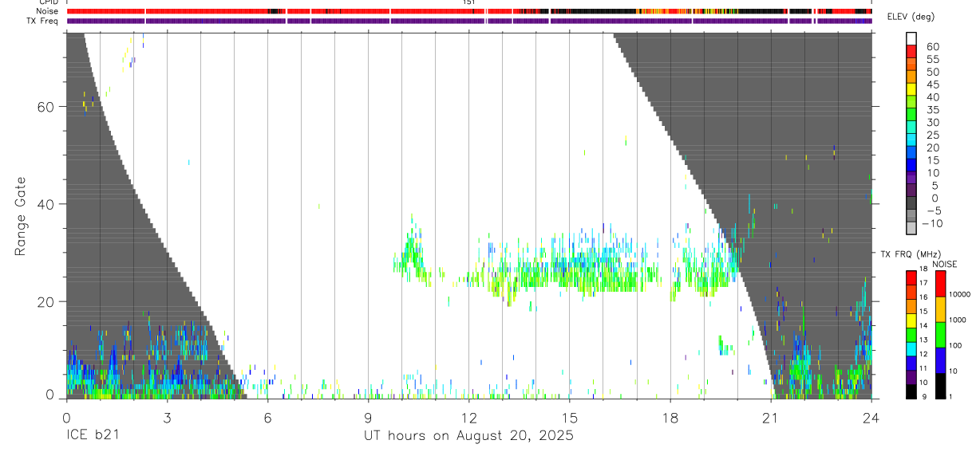Click the '3' tick on the UT hours axis
980x452 pixels.
(x=167, y=417)
